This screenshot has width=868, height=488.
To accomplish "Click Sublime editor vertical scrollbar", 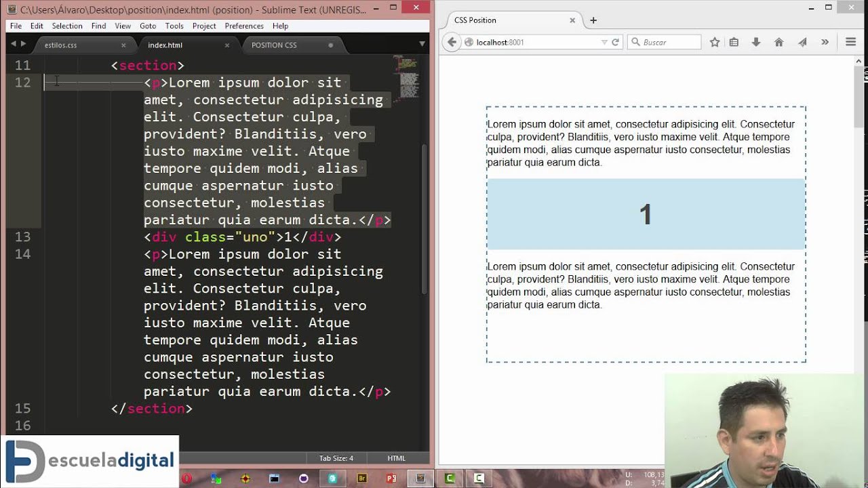I will pos(425,219).
